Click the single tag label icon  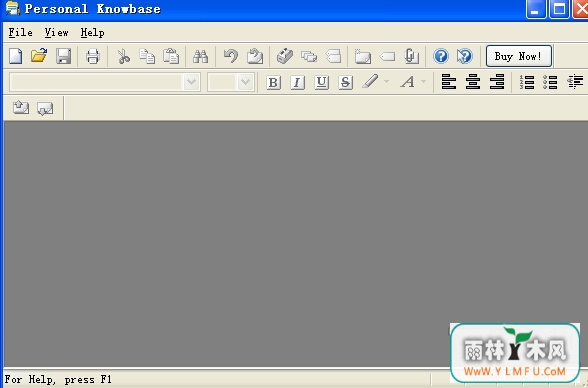387,57
